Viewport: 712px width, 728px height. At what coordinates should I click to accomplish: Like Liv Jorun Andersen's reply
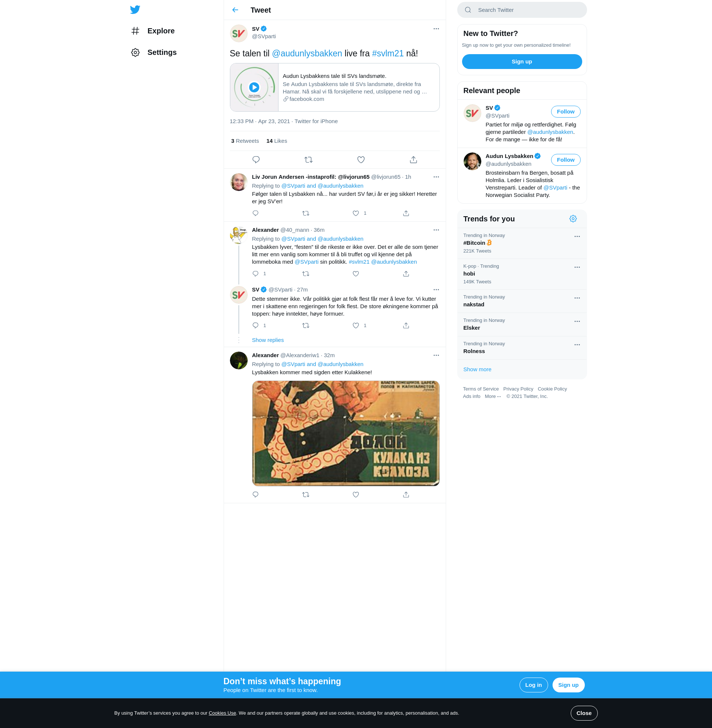pyautogui.click(x=356, y=213)
